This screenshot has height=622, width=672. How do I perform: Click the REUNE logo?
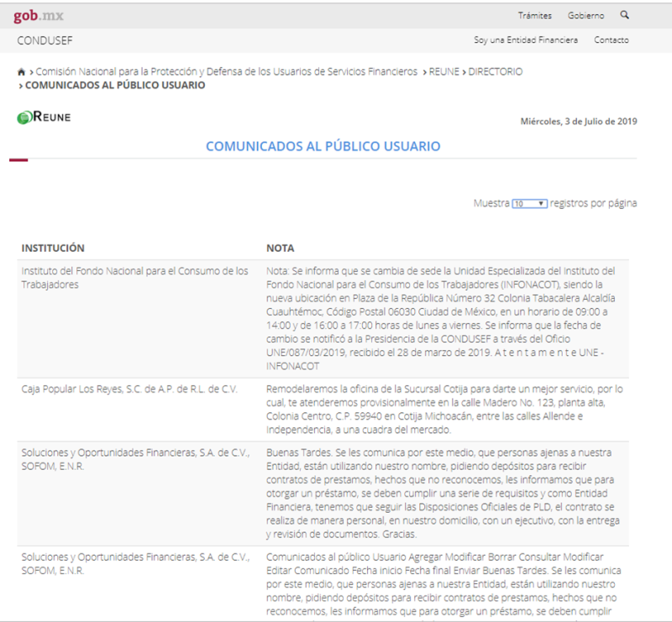coord(44,117)
